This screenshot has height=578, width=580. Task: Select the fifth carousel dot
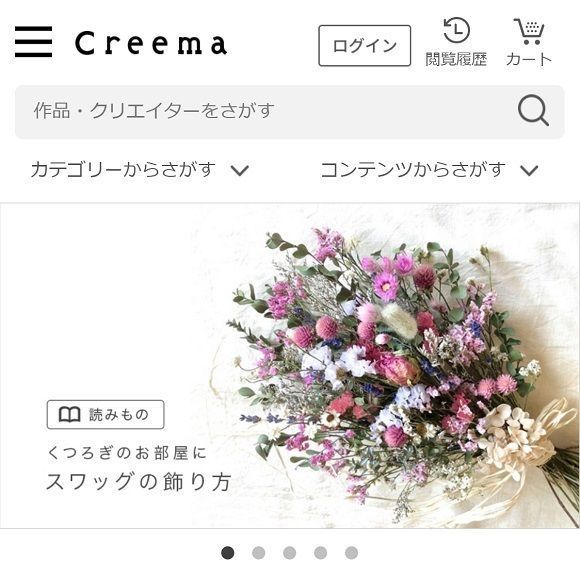(x=351, y=553)
